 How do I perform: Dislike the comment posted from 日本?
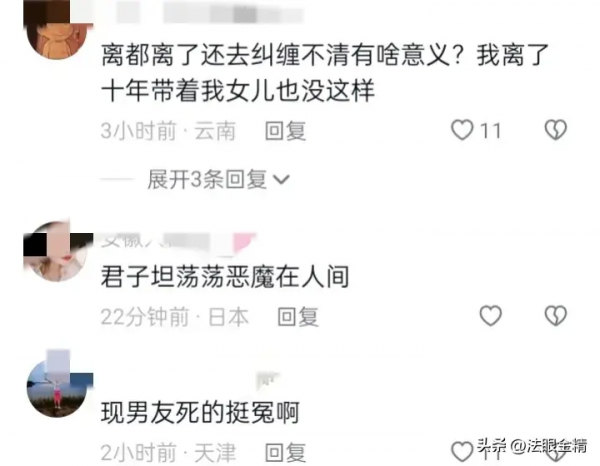point(556,316)
